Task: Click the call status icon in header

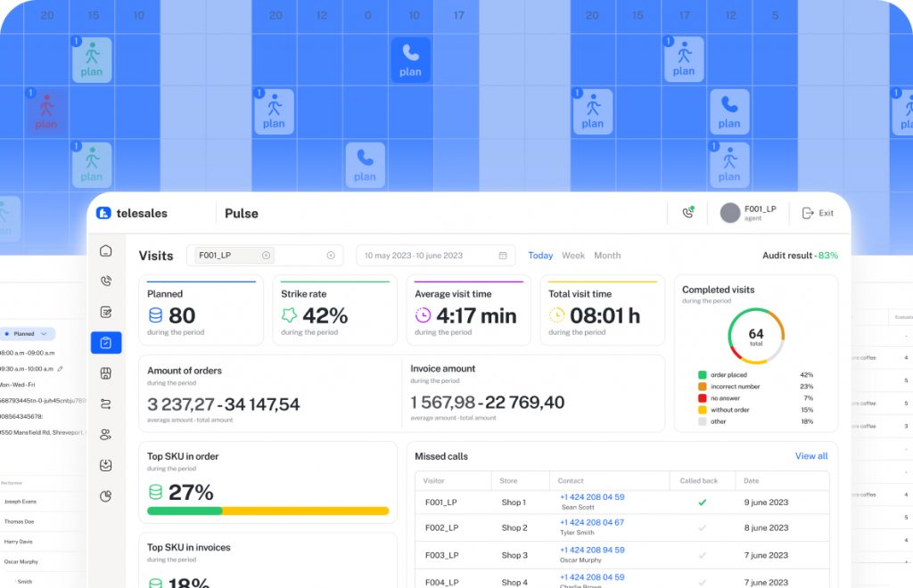Action: pos(687,213)
